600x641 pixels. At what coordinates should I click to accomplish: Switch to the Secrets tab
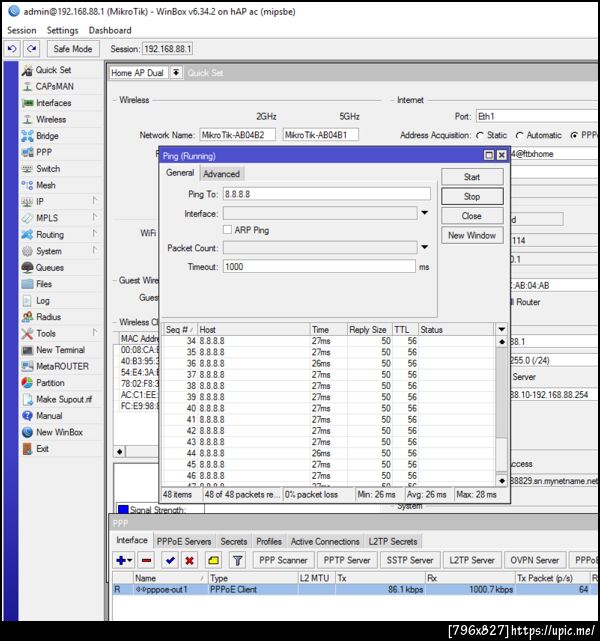pyautogui.click(x=234, y=541)
